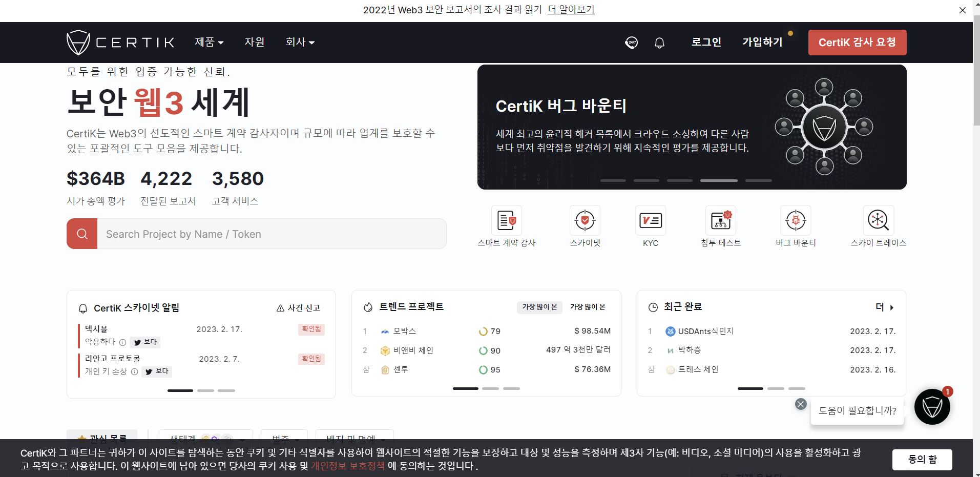
Task: Dismiss the 도움이 필요합니까 popup
Action: tap(801, 404)
